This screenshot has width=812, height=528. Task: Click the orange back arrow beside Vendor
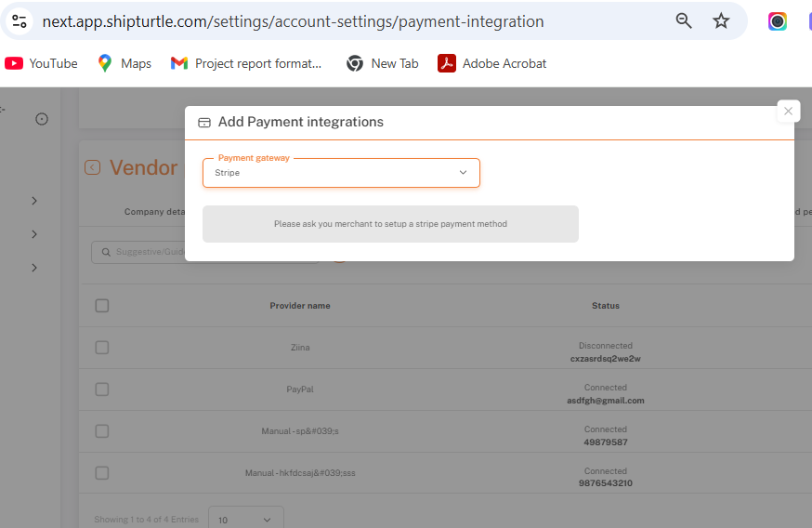point(92,167)
